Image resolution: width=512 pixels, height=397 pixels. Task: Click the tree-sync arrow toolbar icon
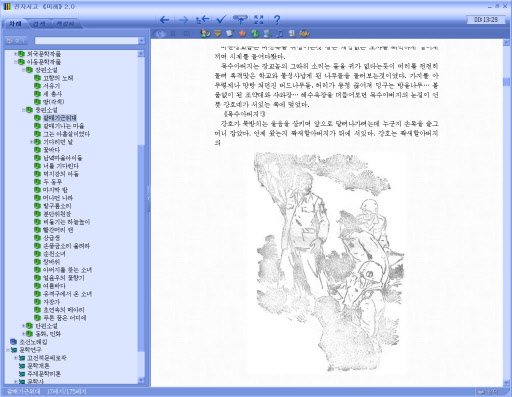pos(202,20)
